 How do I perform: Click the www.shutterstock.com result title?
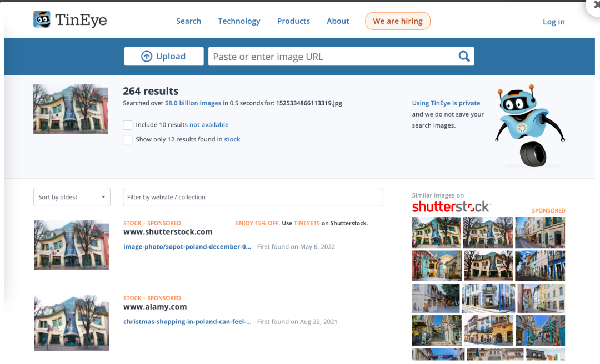[x=168, y=232]
